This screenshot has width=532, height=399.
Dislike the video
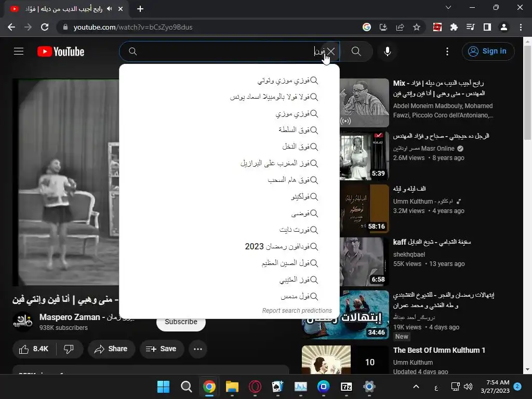(x=69, y=349)
